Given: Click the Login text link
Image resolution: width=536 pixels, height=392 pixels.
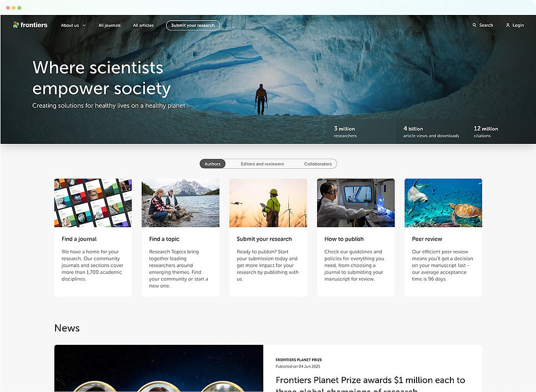Looking at the screenshot, I should 518,26.
